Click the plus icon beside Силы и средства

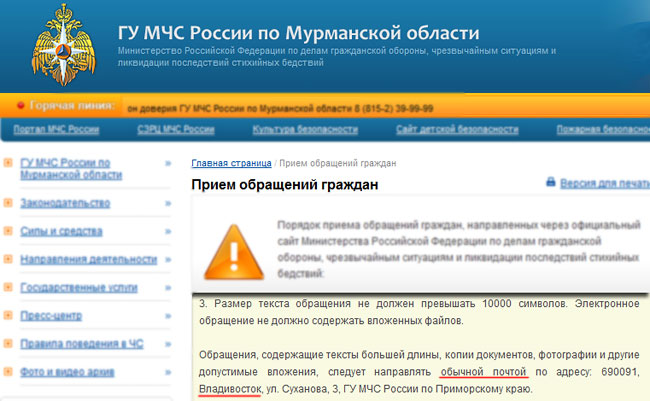pos(8,231)
